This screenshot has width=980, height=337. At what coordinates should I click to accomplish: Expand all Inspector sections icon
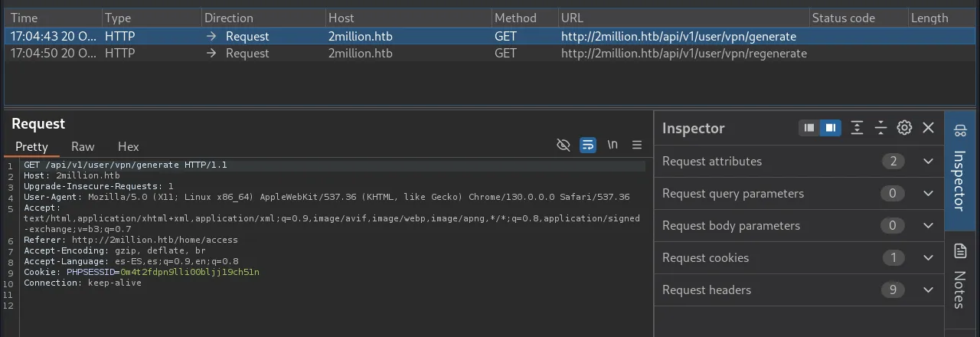857,128
